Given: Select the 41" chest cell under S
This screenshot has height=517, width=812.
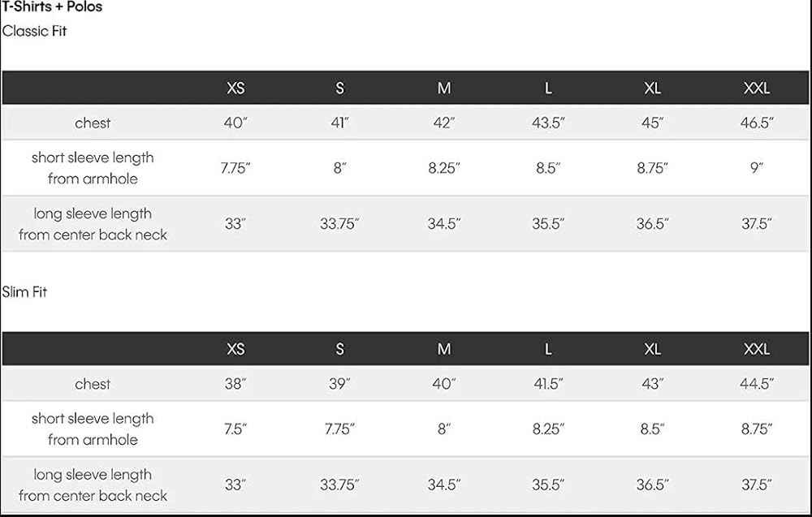Looking at the screenshot, I should (339, 123).
